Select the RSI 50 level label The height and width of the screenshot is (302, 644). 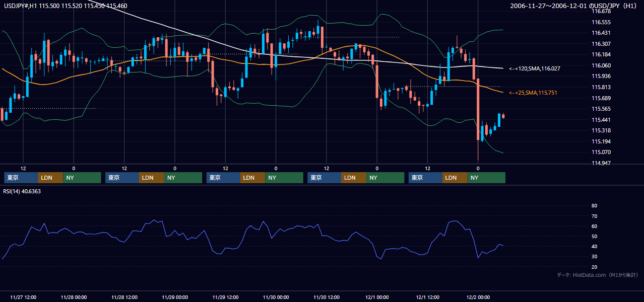coord(594,236)
